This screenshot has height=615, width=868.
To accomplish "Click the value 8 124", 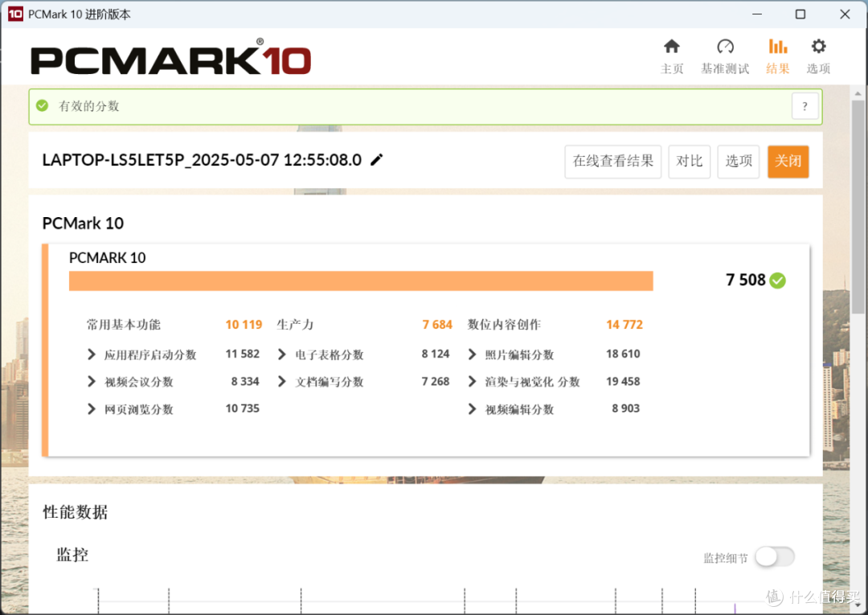I will [435, 354].
